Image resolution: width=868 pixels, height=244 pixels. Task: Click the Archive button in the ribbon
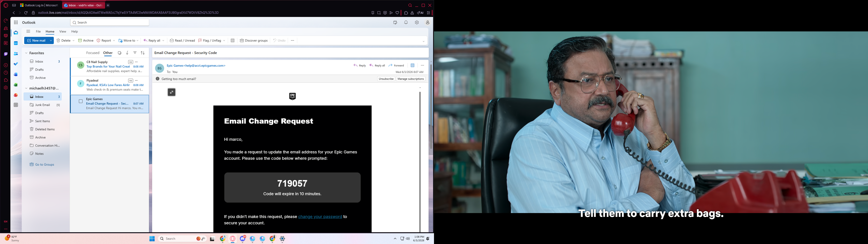point(86,40)
